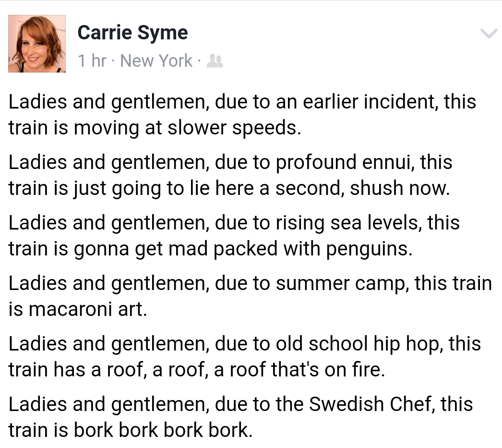Click the 'is macaroni art' line
This screenshot has width=502, height=448.
[x=77, y=309]
